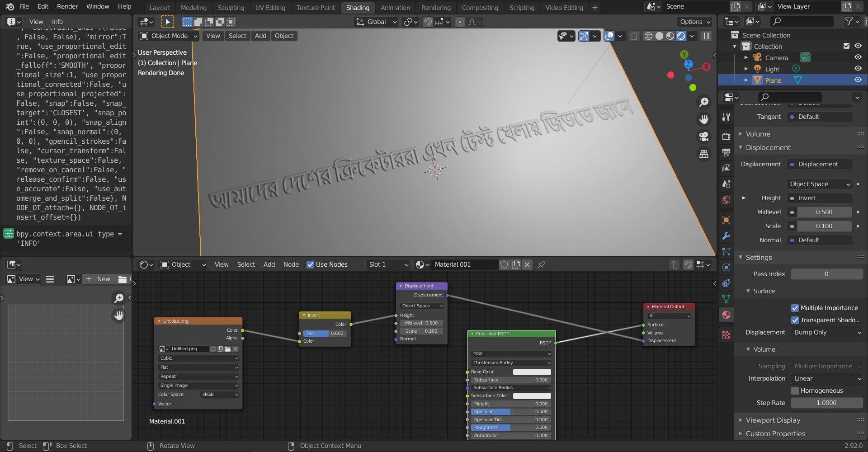
Task: Click the pan hand gizmo in the 3D viewport
Action: [x=704, y=119]
